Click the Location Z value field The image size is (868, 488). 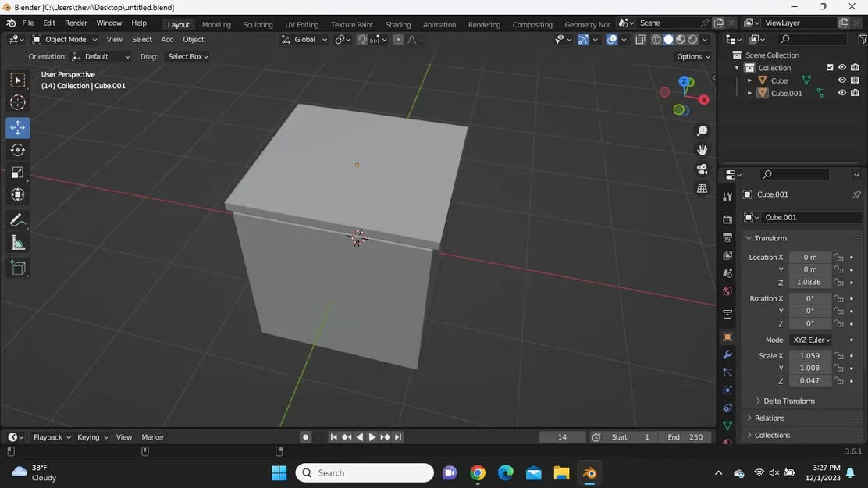pos(810,283)
